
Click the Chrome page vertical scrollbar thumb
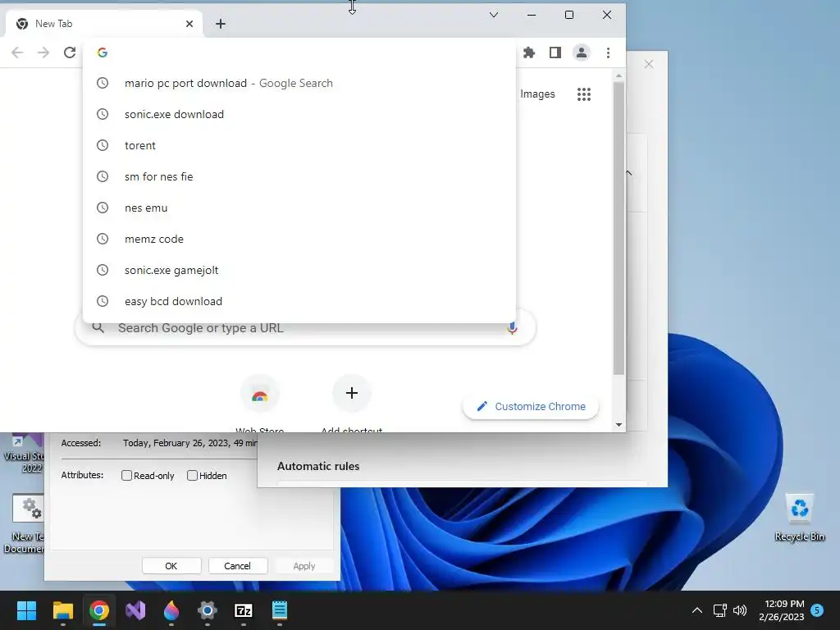(x=619, y=228)
